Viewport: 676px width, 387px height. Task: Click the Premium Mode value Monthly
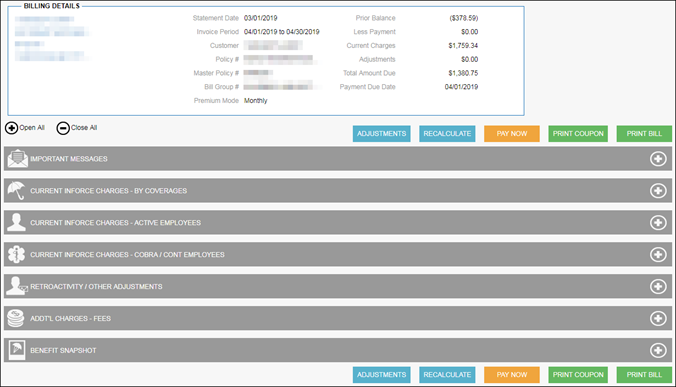coord(256,101)
